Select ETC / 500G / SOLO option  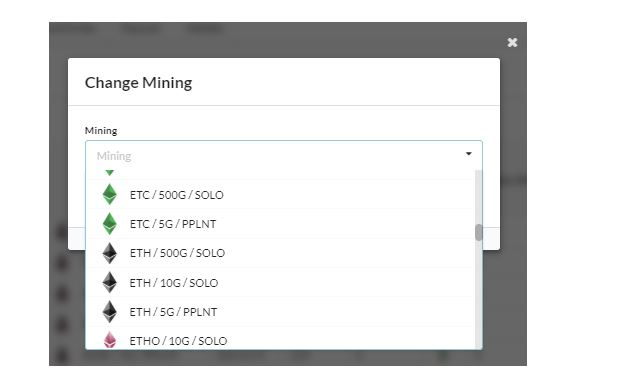click(x=280, y=195)
